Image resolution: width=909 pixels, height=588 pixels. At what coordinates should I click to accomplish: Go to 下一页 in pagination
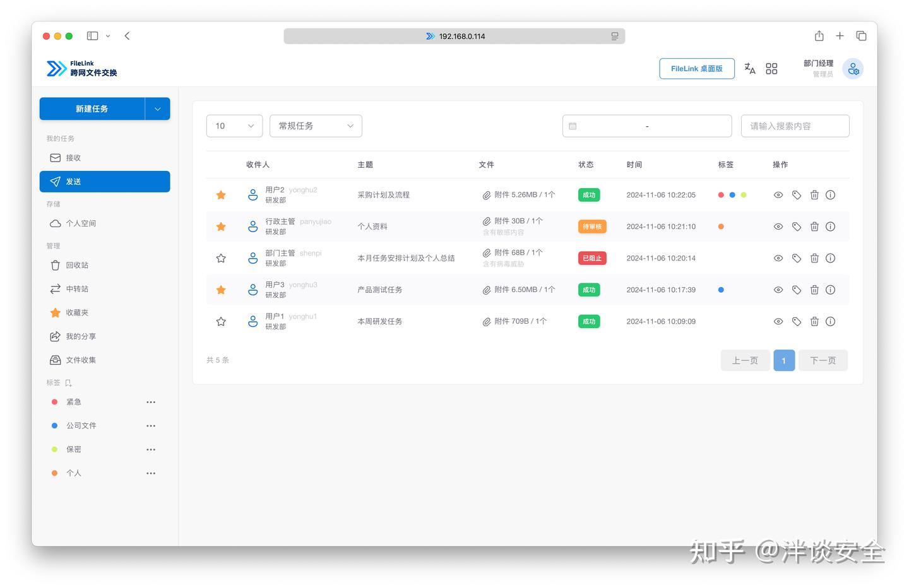point(823,360)
